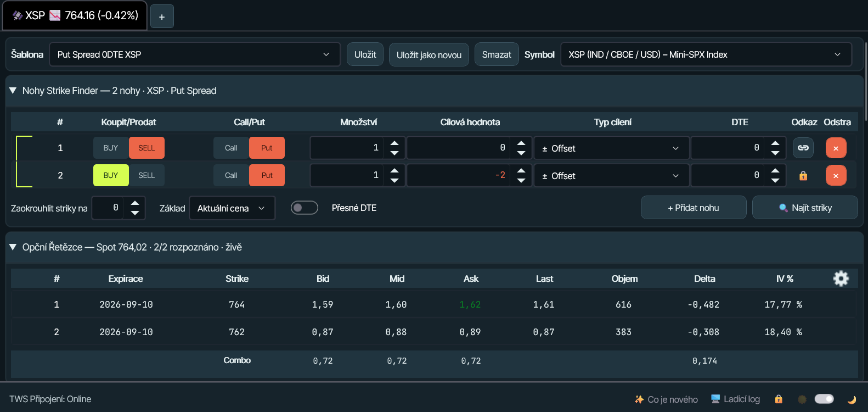Screen dimensions: 868x412
Task: Set leg 1 to SELL
Action: pyautogui.click(x=146, y=148)
